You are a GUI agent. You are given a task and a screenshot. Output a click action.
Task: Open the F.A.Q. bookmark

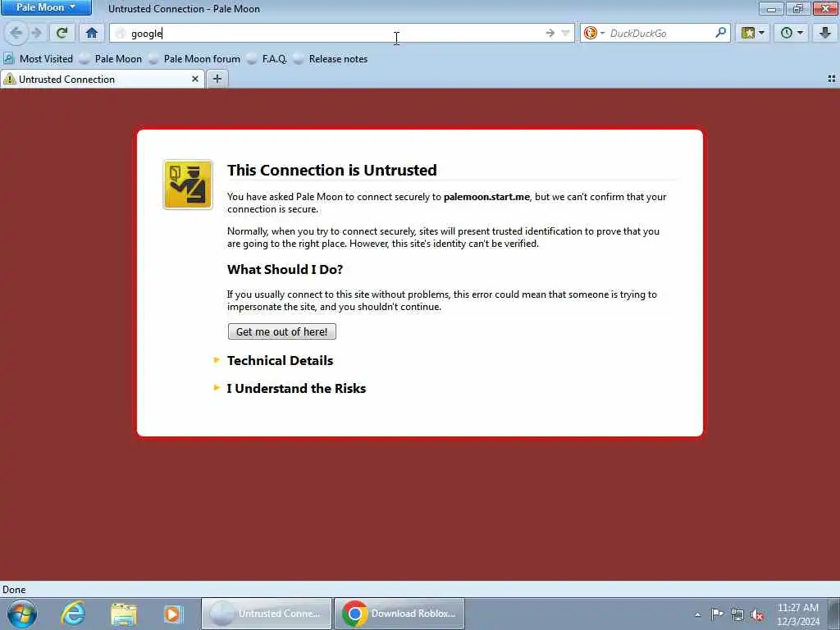267,59
